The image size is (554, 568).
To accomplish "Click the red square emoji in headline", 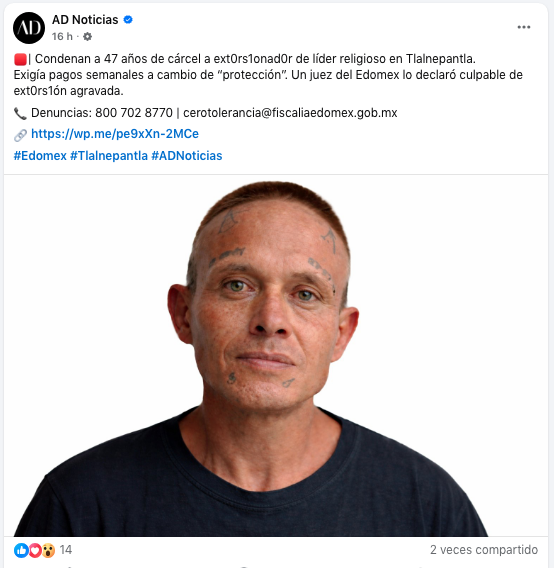I will click(x=20, y=59).
